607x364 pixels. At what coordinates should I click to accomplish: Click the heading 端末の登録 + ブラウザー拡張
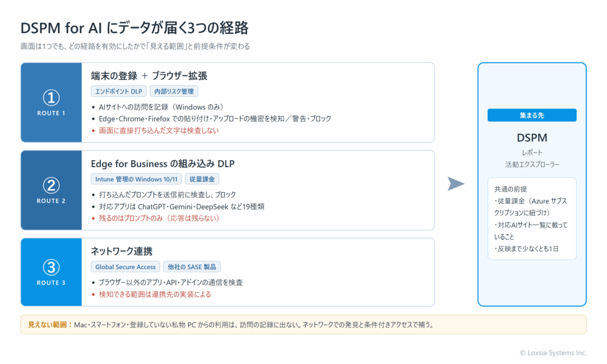[x=149, y=76]
